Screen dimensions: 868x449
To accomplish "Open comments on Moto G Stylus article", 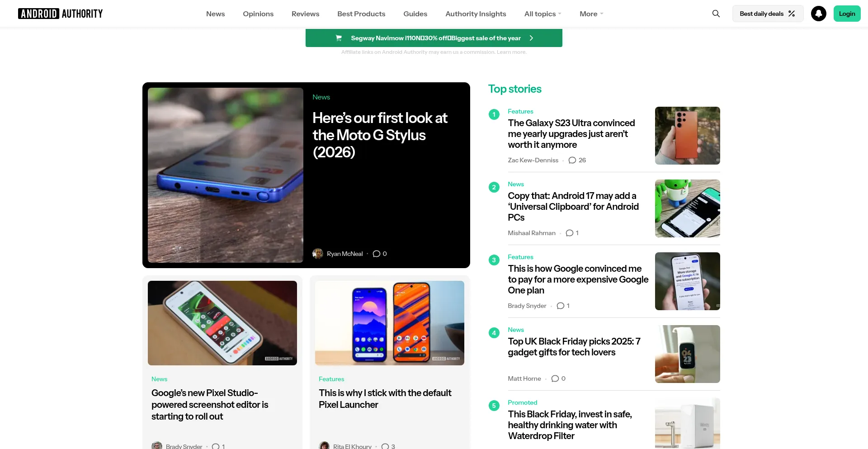I will tap(380, 254).
